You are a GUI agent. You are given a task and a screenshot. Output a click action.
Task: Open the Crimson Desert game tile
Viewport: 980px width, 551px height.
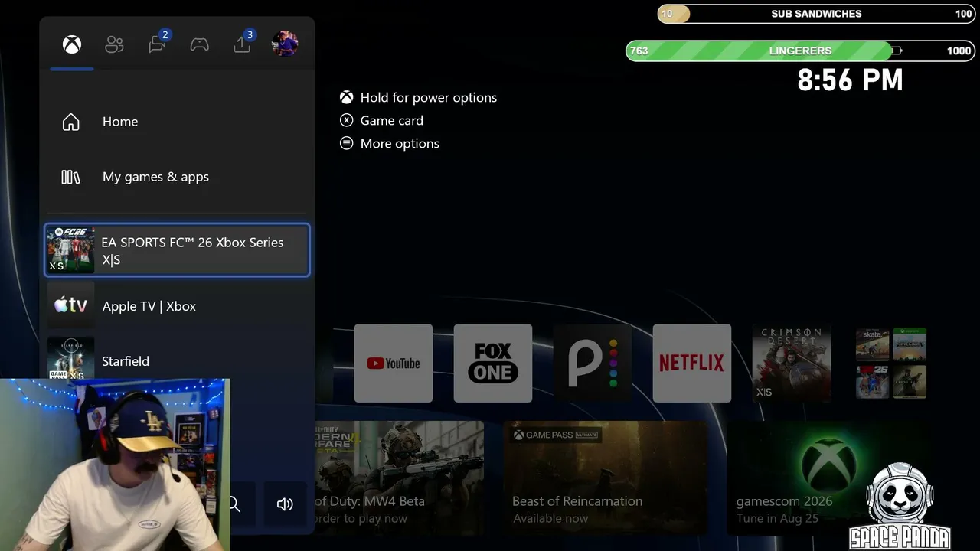(x=792, y=363)
